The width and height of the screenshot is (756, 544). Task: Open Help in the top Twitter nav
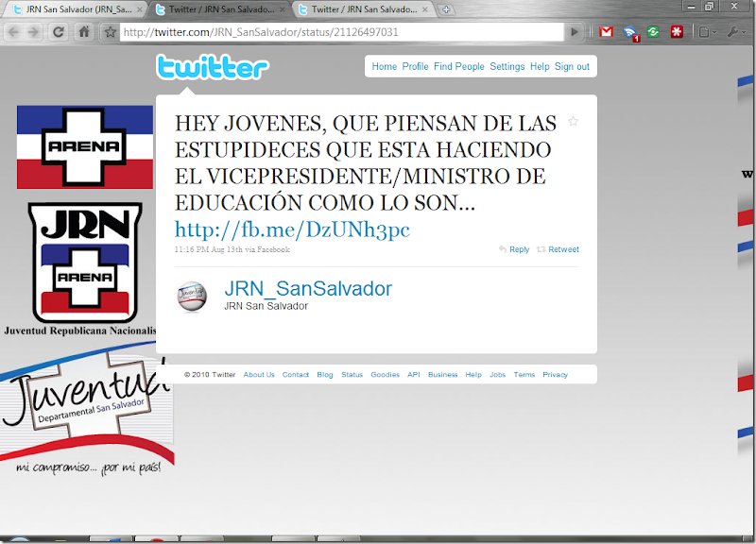tap(540, 66)
